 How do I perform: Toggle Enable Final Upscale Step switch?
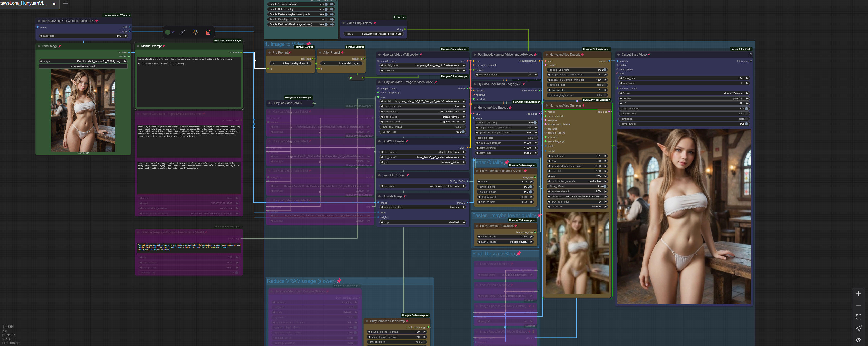[326, 20]
